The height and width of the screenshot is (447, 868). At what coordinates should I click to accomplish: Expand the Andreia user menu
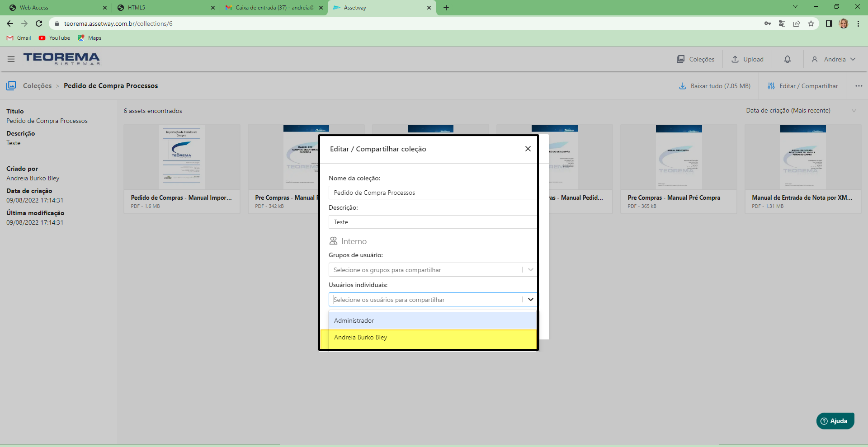point(834,59)
